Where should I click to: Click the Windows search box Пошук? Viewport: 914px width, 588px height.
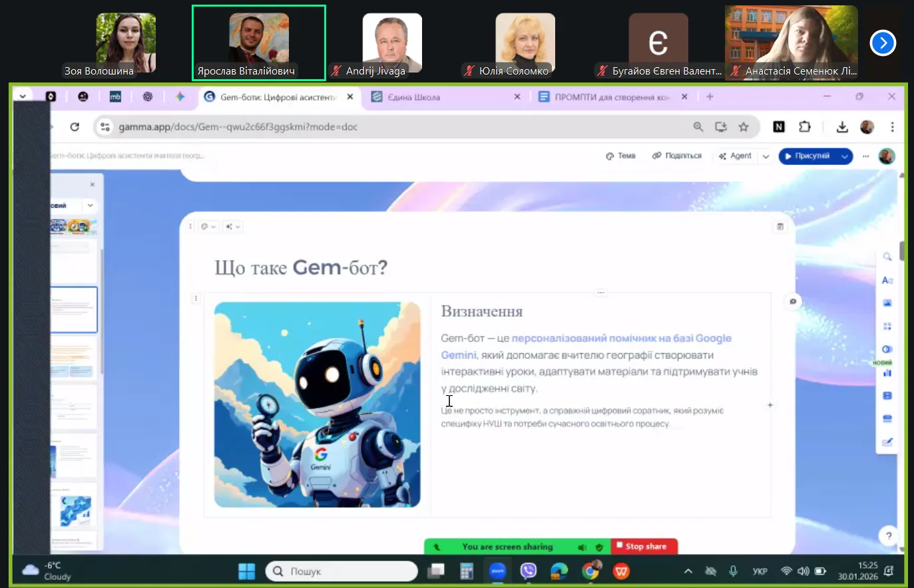point(342,571)
